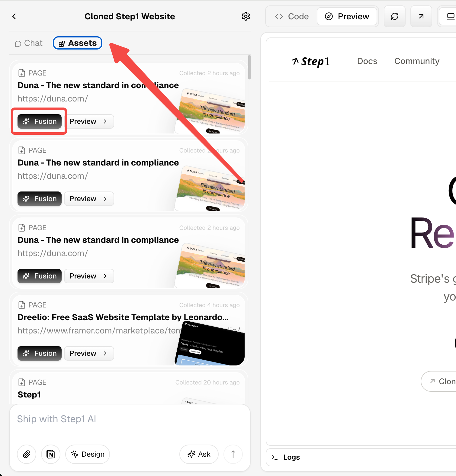Select the Assets tab

pos(78,43)
